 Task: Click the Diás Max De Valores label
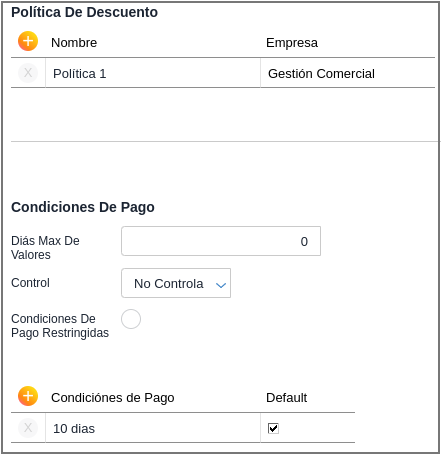[x=45, y=248]
